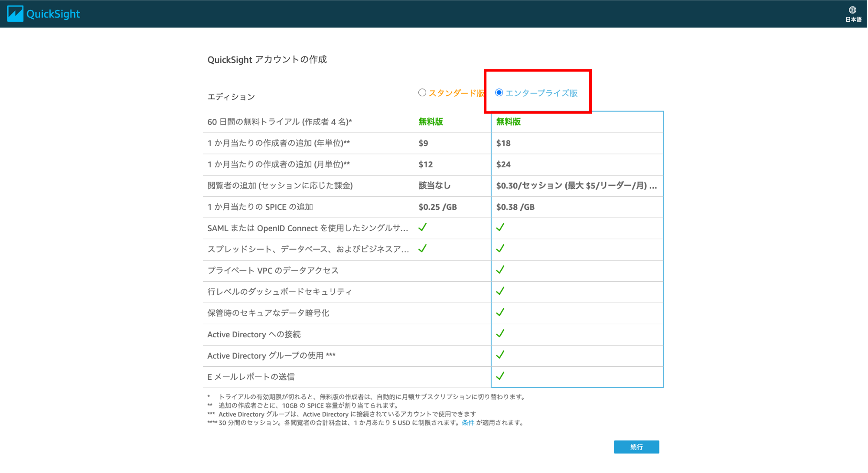
Task: Click the Active Directory への接続 label
Action: pos(254,334)
